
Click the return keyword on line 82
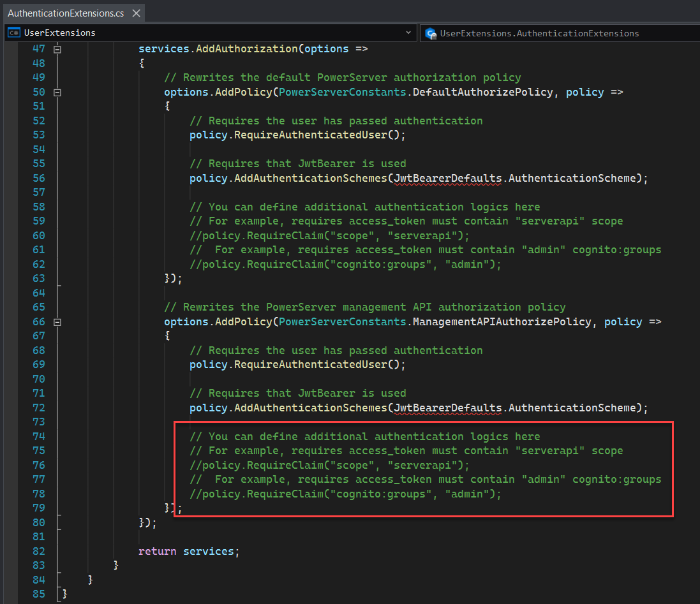157,551
